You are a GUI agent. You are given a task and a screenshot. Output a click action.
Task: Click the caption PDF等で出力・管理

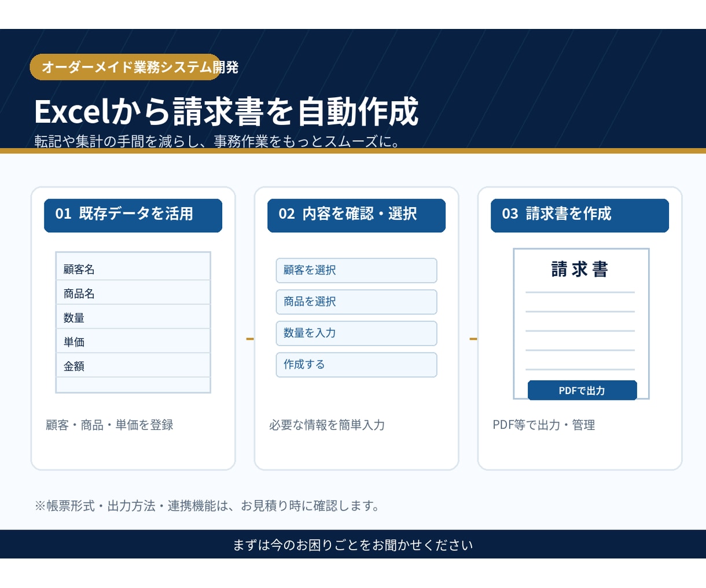click(544, 425)
